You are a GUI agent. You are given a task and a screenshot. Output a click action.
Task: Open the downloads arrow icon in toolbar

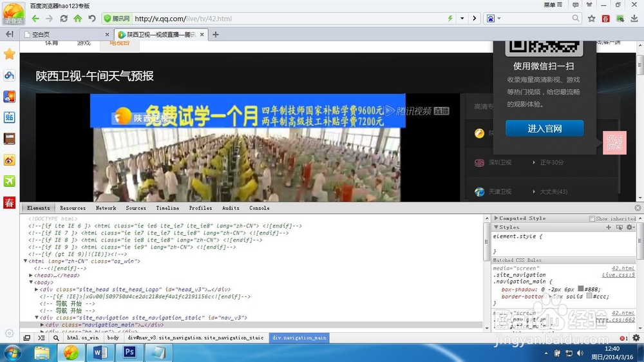click(634, 19)
